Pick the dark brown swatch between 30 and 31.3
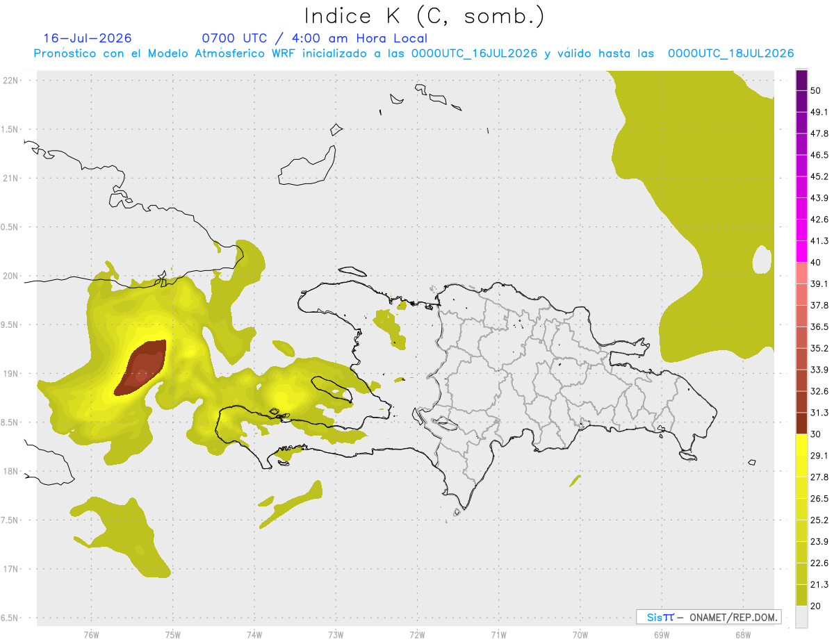The height and width of the screenshot is (644, 834). point(801,423)
